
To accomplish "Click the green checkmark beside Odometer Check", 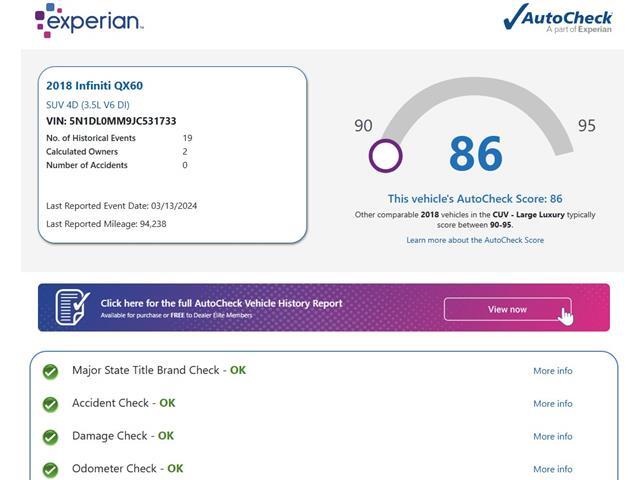I will pos(51,469).
